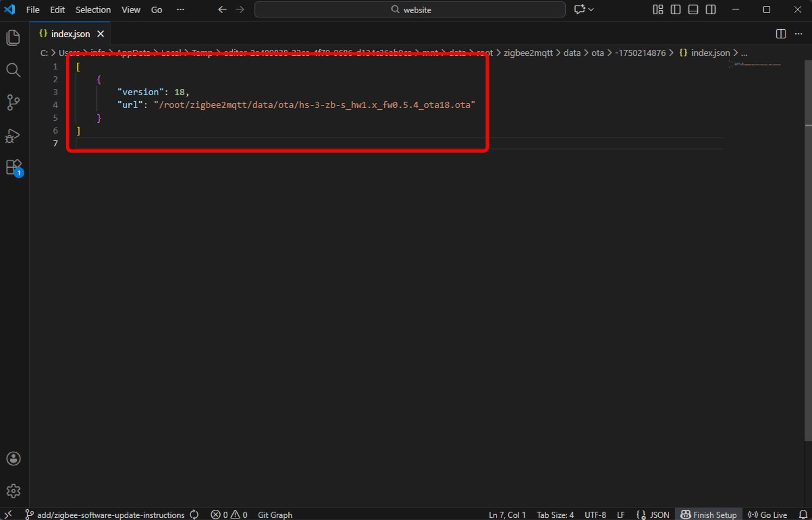Viewport: 812px width, 520px height.
Task: Open the Extensions view icon
Action: (14, 168)
